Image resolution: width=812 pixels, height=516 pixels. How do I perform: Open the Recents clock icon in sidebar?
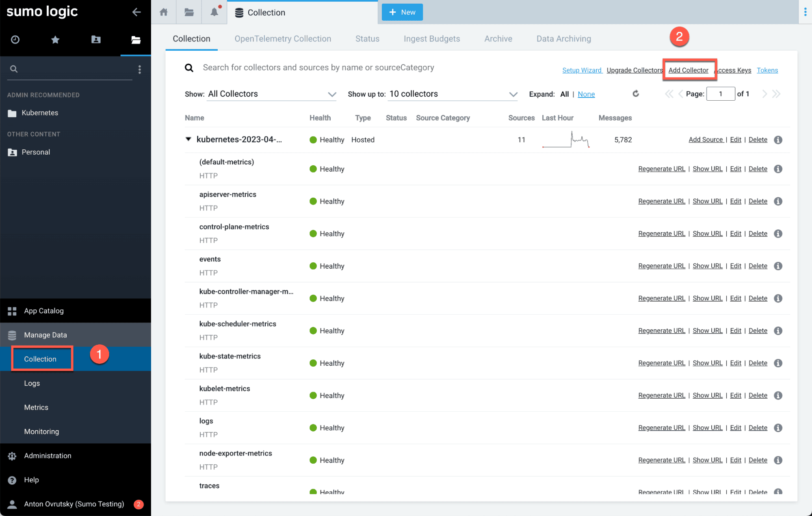coord(15,39)
